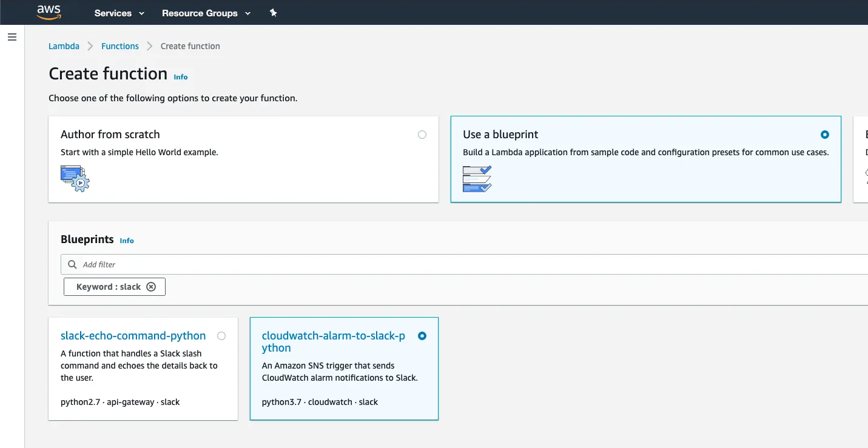Navigate to Functions breadcrumb link
This screenshot has height=448, width=868.
(x=120, y=46)
